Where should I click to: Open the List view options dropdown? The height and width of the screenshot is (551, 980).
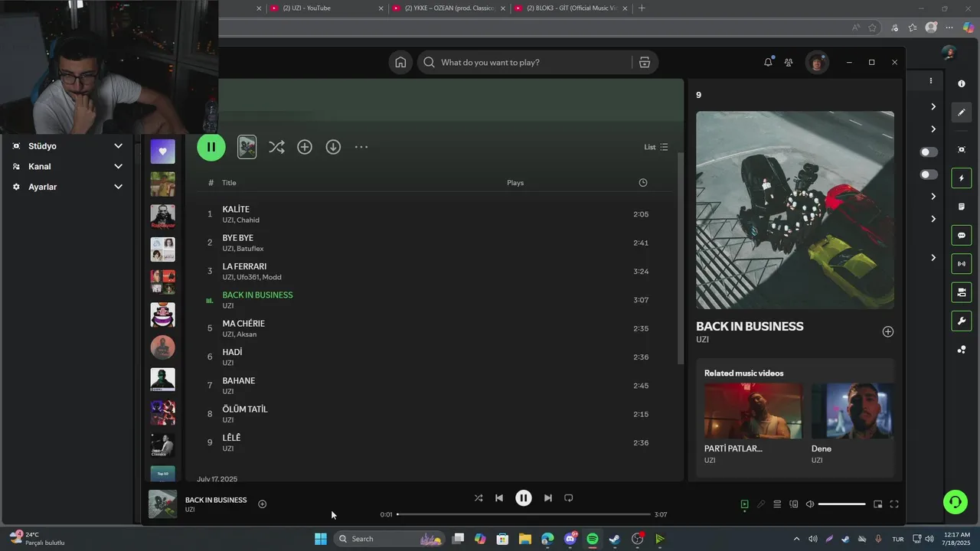pyautogui.click(x=656, y=147)
